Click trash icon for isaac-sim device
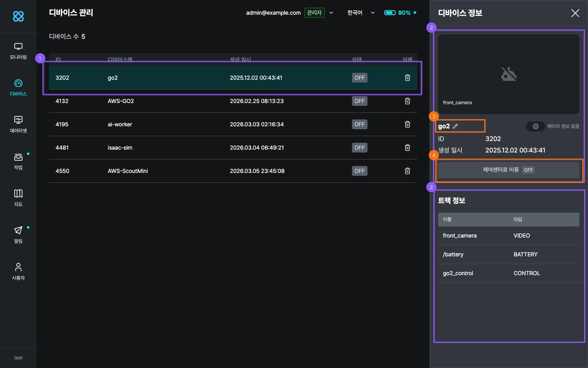This screenshot has width=588, height=368. pos(407,148)
